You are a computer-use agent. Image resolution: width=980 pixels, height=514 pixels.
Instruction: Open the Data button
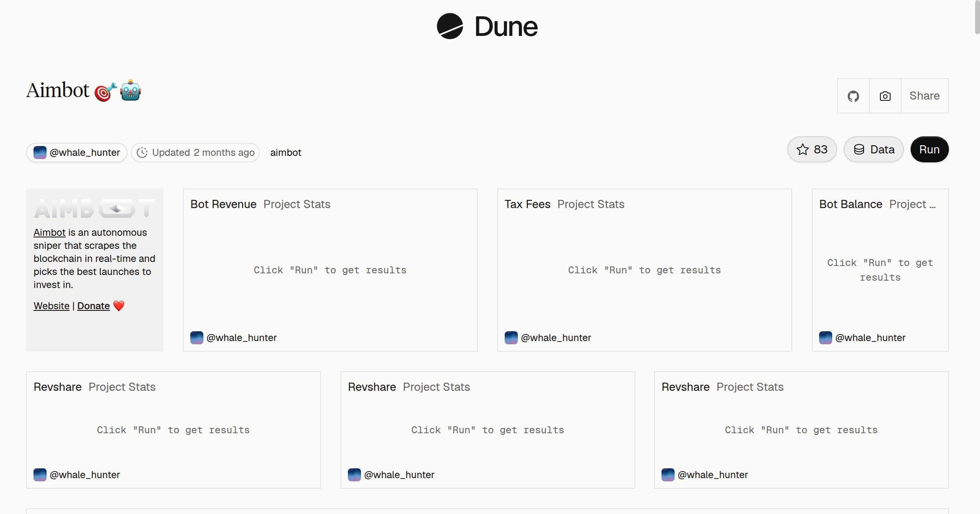click(x=874, y=149)
